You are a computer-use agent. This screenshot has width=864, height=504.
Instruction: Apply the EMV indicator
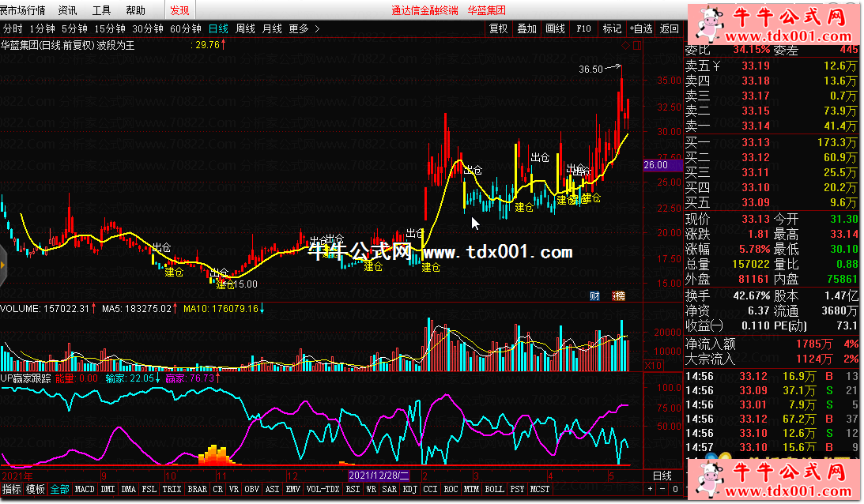(x=293, y=489)
